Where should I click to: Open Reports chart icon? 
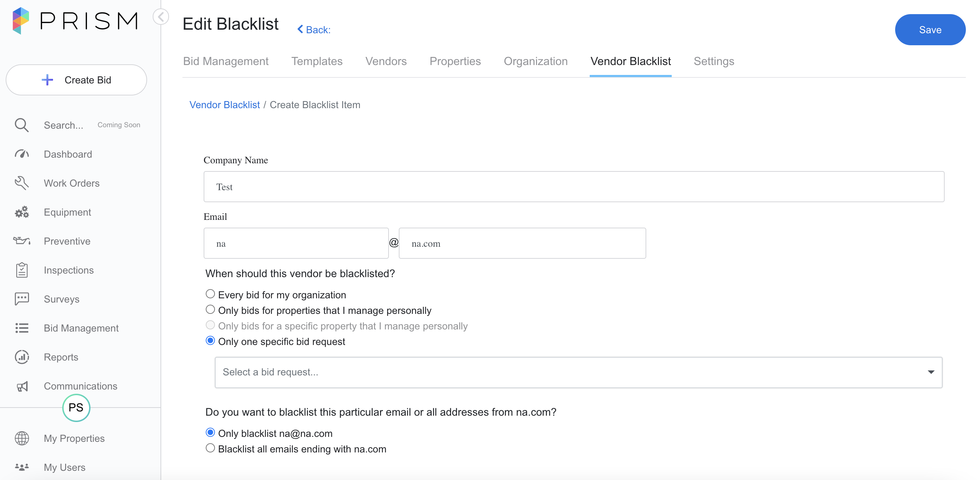click(x=22, y=357)
